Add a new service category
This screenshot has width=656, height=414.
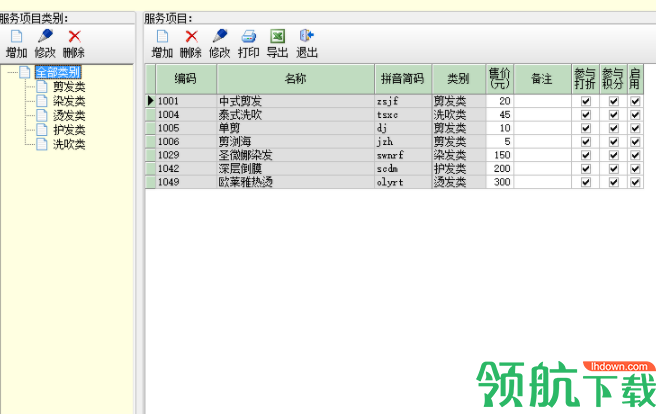(x=16, y=43)
